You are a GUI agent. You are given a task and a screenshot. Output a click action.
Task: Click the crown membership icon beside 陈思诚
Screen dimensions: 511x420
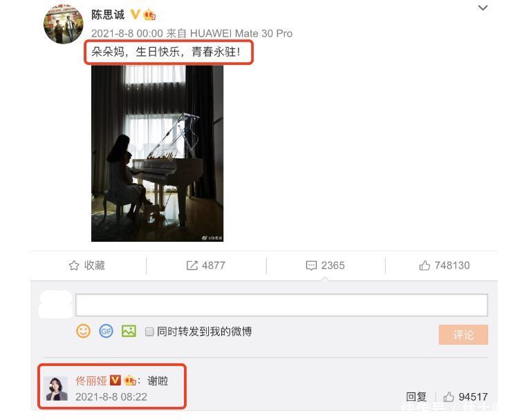coord(149,15)
